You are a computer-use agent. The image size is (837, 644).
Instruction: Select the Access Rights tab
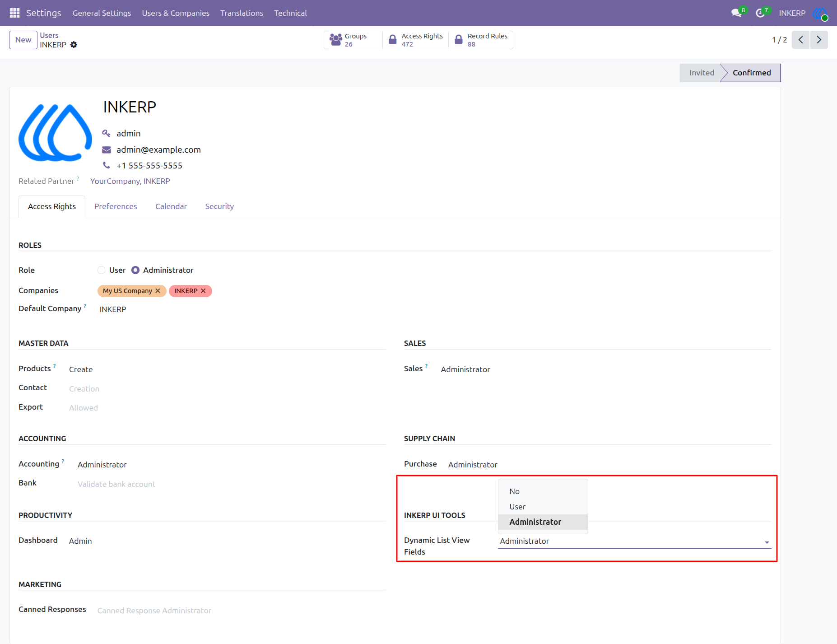(52, 206)
